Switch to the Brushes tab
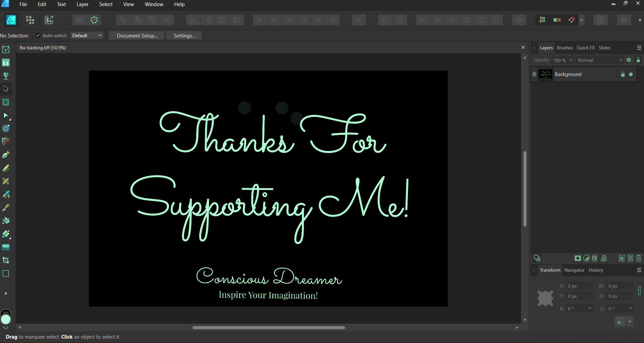The width and height of the screenshot is (644, 343). click(x=565, y=48)
